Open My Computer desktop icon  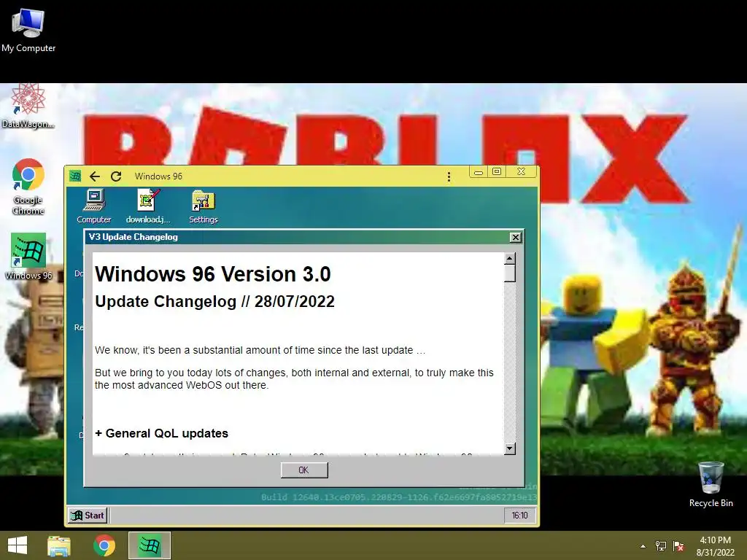point(28,29)
